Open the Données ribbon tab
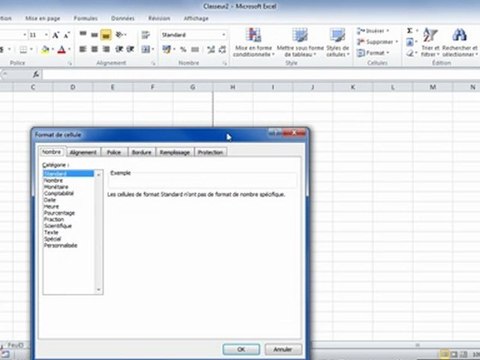The image size is (480, 360). 123,18
